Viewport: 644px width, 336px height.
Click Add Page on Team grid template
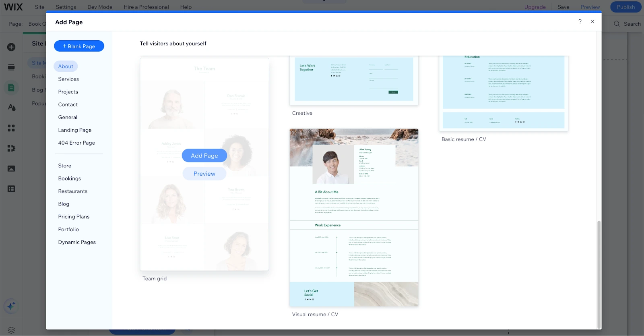(204, 156)
